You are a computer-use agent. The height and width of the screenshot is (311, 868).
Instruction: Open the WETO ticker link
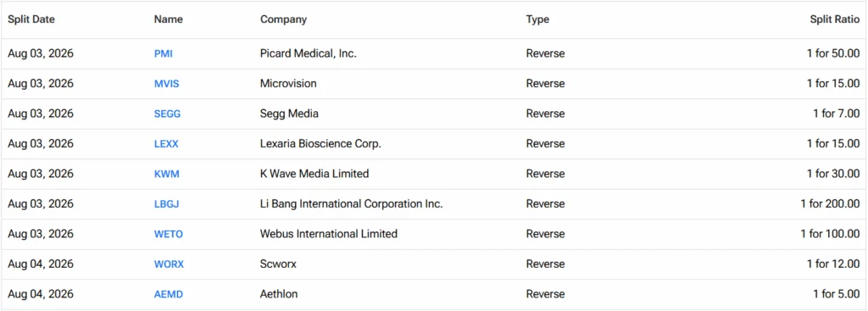coord(169,234)
